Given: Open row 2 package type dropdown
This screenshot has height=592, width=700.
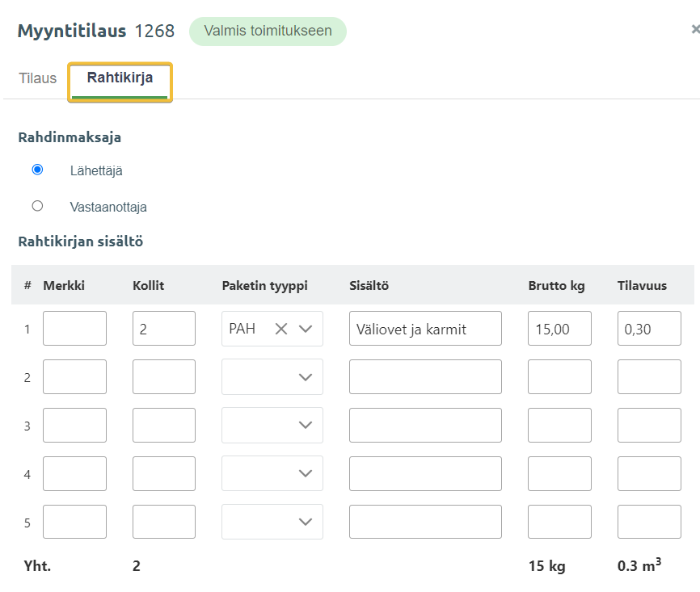Looking at the screenshot, I should point(306,377).
